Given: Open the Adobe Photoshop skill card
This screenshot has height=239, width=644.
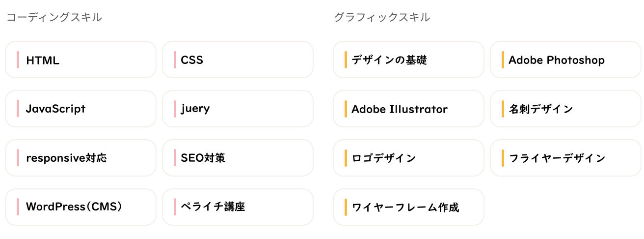Looking at the screenshot, I should tap(565, 60).
